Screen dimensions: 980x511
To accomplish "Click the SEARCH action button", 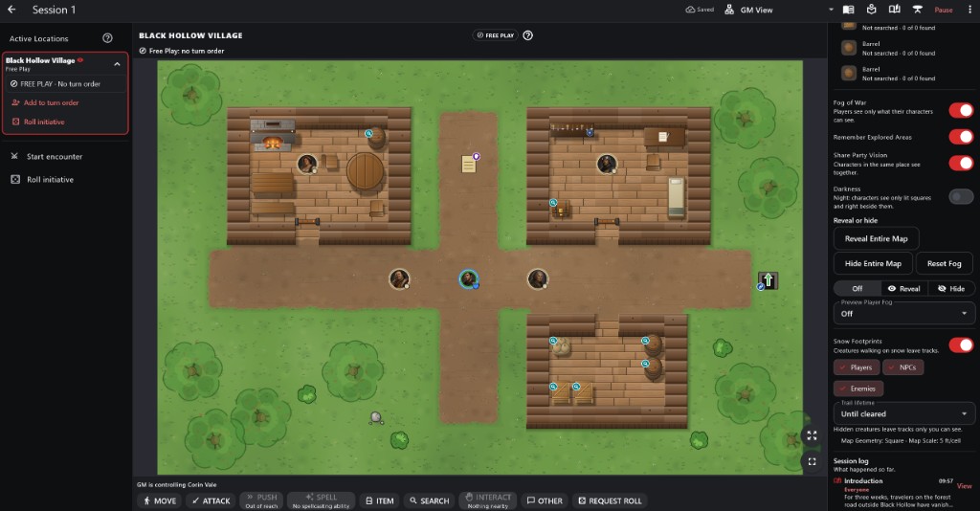I will pyautogui.click(x=430, y=500).
